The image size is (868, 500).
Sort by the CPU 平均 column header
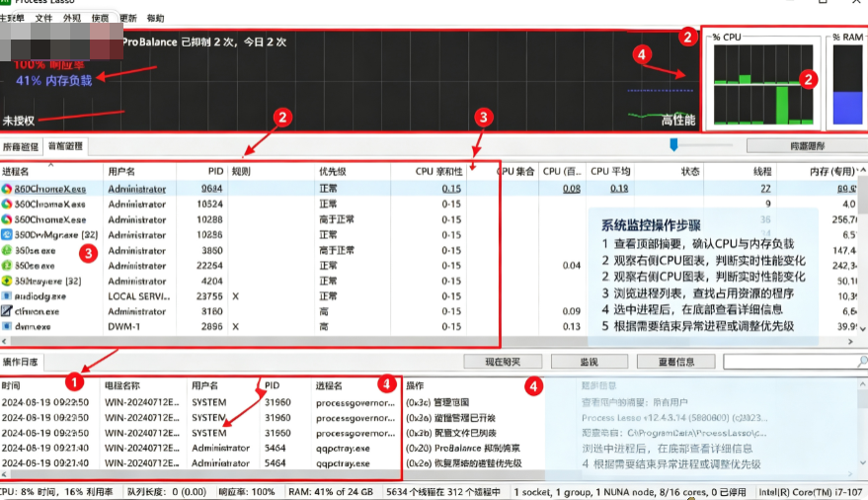click(610, 171)
